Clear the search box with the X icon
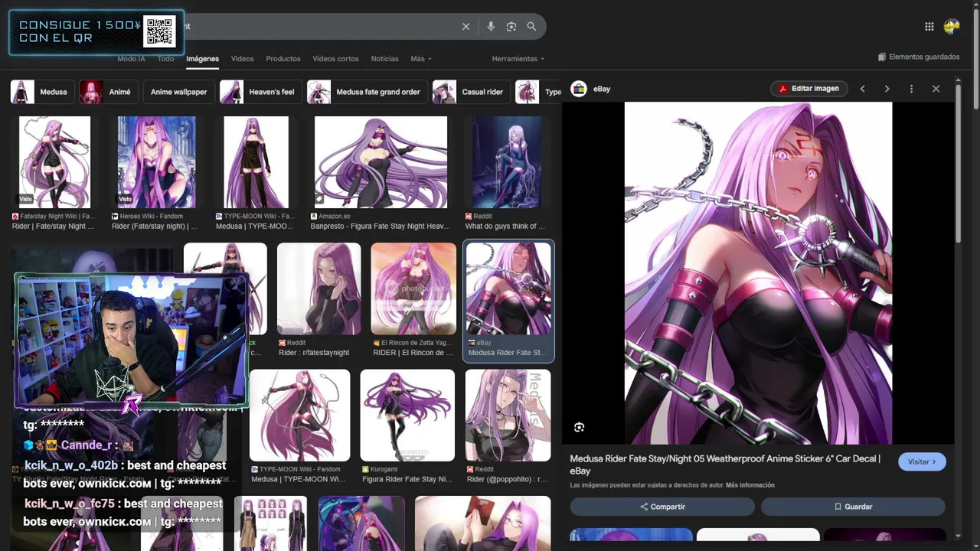 click(x=465, y=27)
